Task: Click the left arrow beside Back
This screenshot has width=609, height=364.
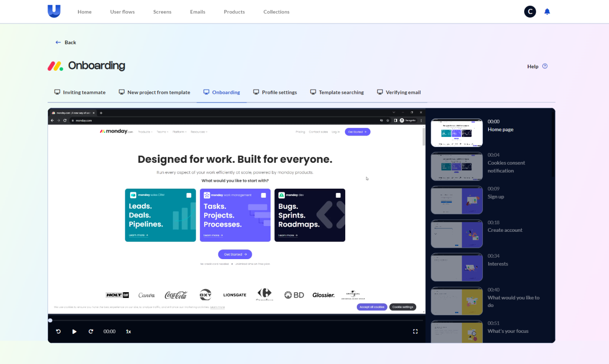Action: point(58,42)
